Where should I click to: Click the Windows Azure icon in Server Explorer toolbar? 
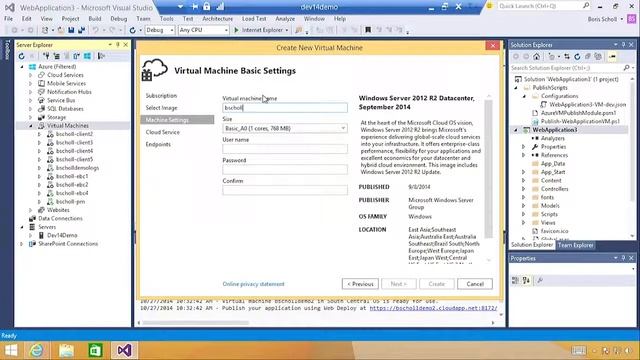pos(87,56)
